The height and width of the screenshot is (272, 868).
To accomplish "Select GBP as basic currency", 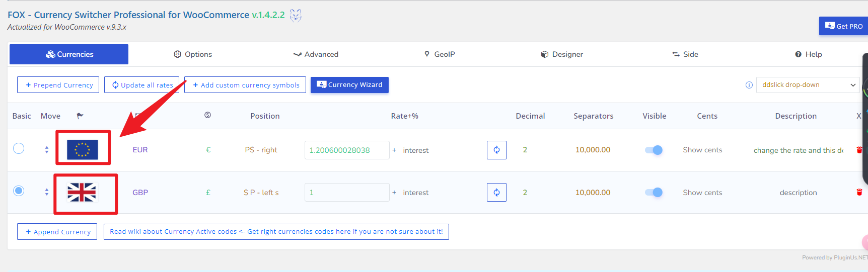I will point(19,191).
